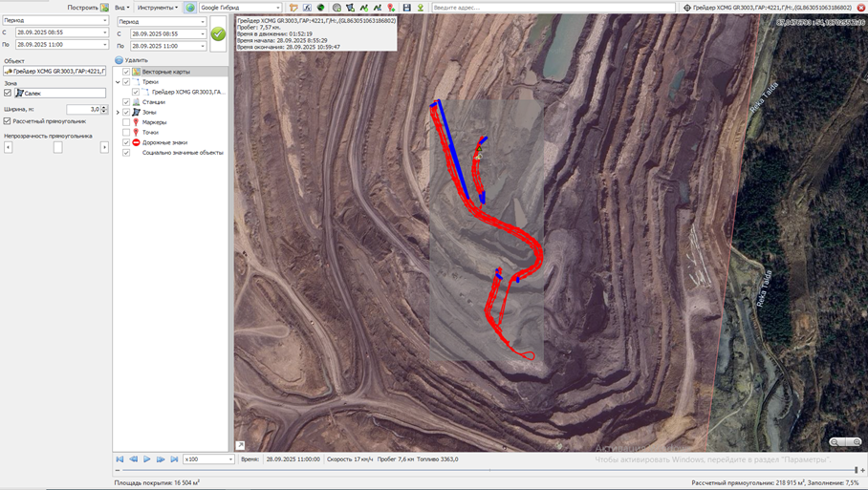Viewport: 868px width, 490px height.
Task: Click the red close icon beside the object name
Action: [860, 8]
